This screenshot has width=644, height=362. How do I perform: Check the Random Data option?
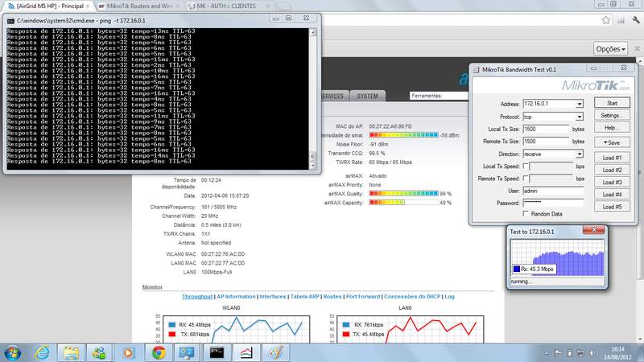coord(526,214)
